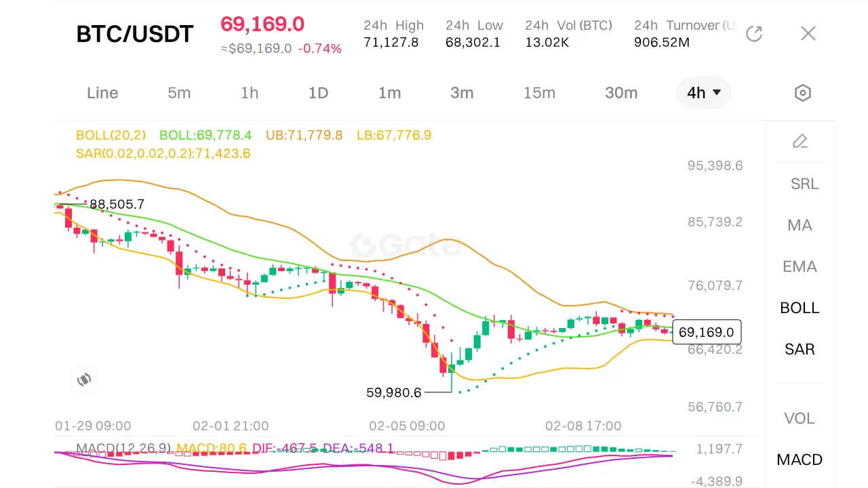Click the 01-29 09:00 time axis label
Screen dimensions: 868x488
pos(93,426)
